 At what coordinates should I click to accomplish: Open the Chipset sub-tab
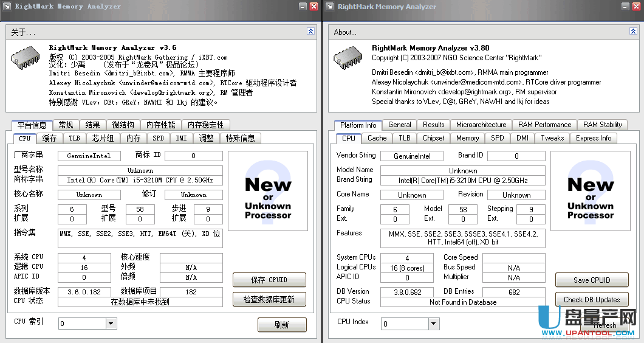coord(433,138)
